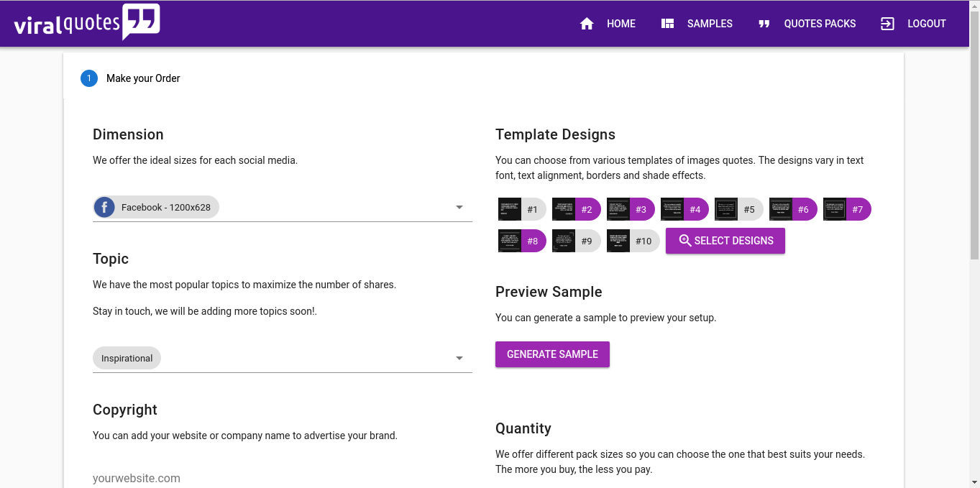Open the Dimension dropdown arrow
Image resolution: width=980 pixels, height=488 pixels.
coord(459,208)
